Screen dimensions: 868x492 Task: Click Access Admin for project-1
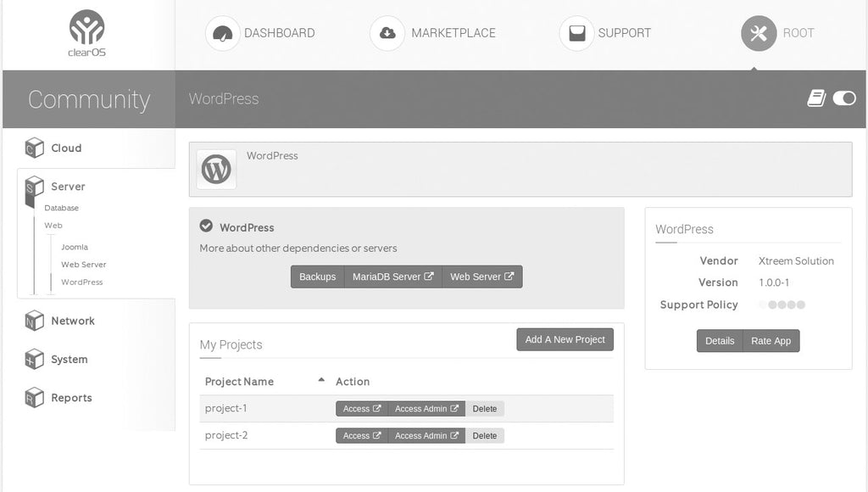click(x=427, y=409)
